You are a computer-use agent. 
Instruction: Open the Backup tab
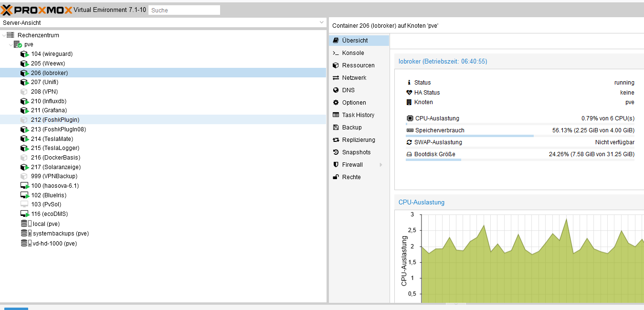point(359,128)
